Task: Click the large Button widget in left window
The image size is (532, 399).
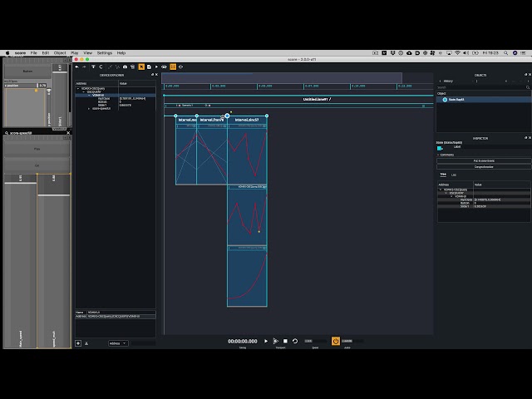Action: point(27,71)
